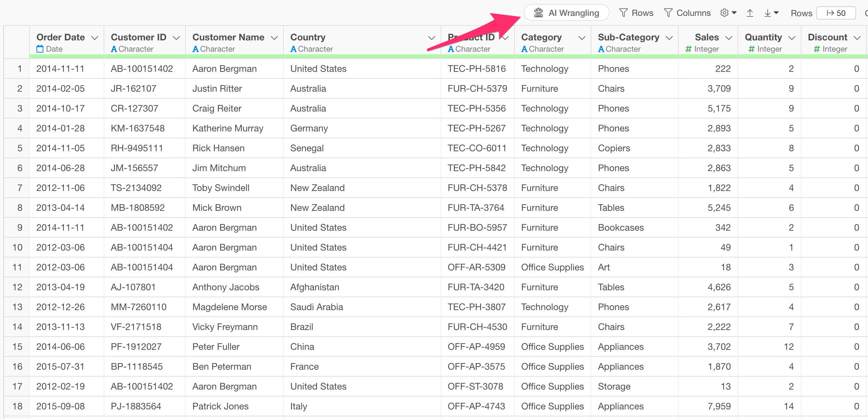Click the Katherine Murray customer name cell
The width and height of the screenshot is (868, 419).
point(228,128)
